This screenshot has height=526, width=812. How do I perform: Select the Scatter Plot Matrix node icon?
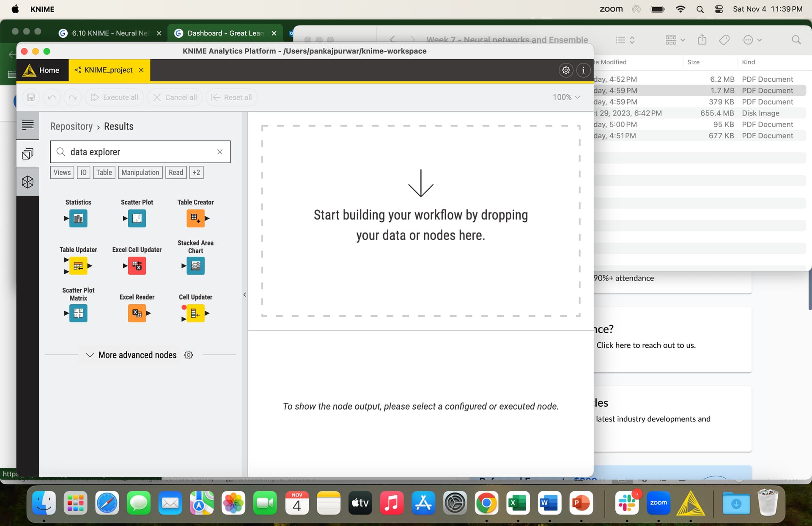tap(78, 313)
